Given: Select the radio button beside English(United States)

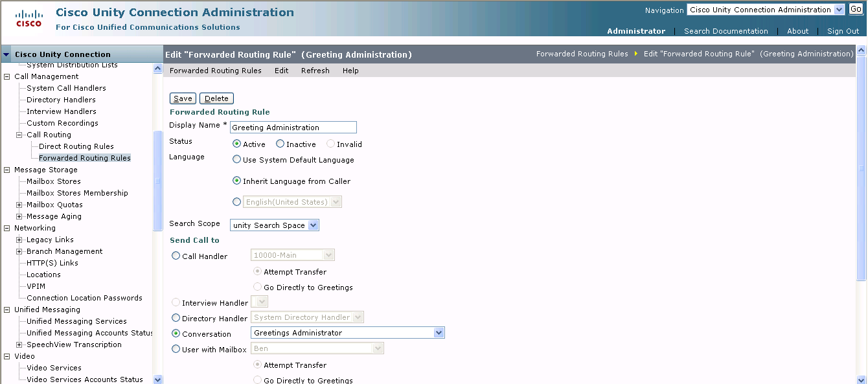Looking at the screenshot, I should (x=236, y=202).
